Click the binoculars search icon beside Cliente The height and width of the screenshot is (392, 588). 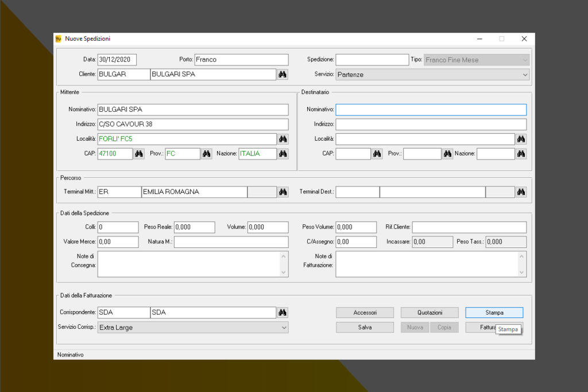(x=283, y=75)
